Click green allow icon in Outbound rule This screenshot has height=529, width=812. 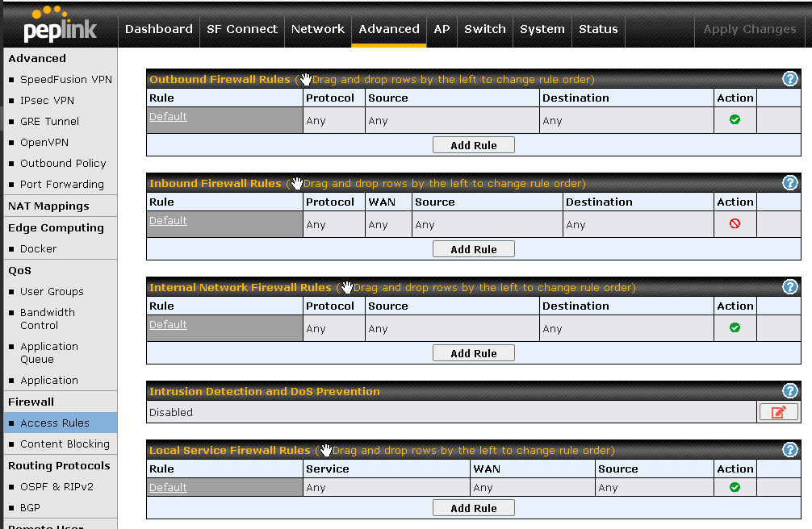(735, 119)
